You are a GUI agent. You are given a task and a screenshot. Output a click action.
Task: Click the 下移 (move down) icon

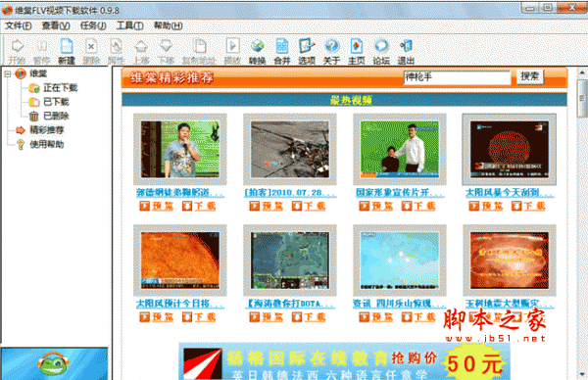166,51
